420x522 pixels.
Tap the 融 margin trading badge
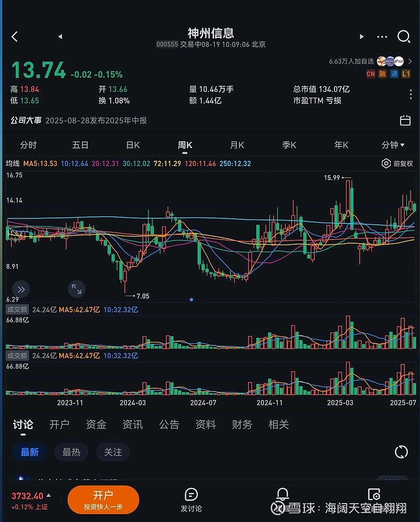pos(382,74)
